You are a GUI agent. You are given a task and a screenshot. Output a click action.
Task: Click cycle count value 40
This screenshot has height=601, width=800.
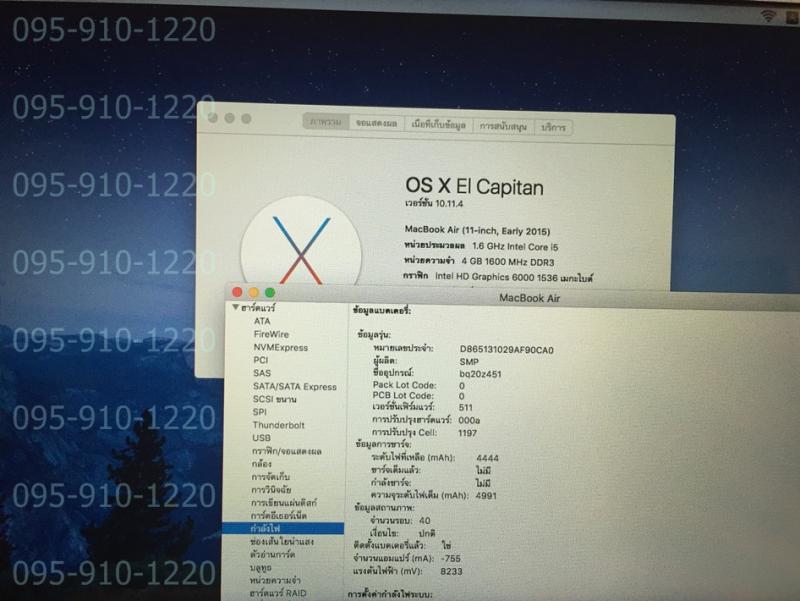tap(424, 520)
